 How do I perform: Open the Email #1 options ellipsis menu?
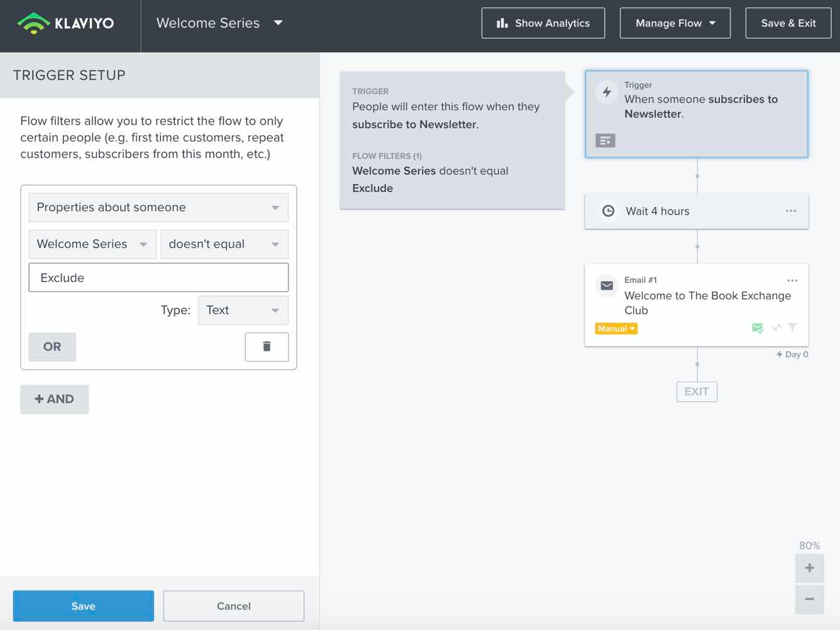(792, 280)
